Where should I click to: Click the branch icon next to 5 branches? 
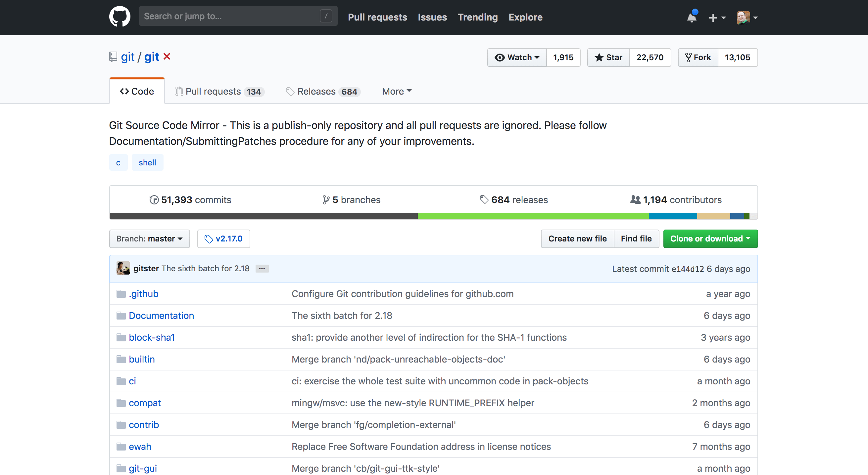tap(325, 199)
